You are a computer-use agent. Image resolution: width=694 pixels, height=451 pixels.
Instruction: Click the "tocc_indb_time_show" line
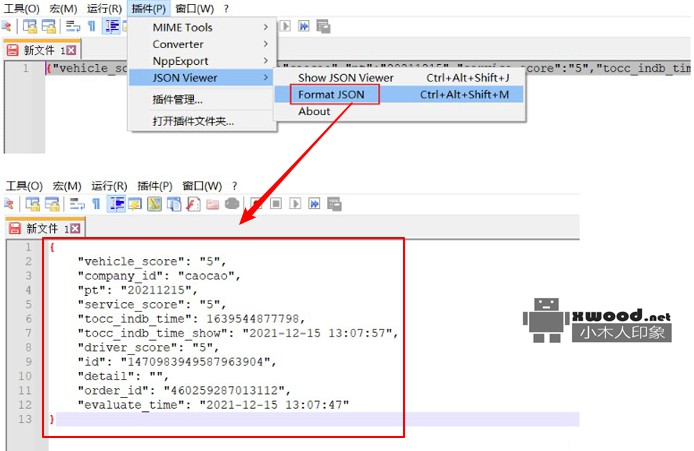[238, 333]
